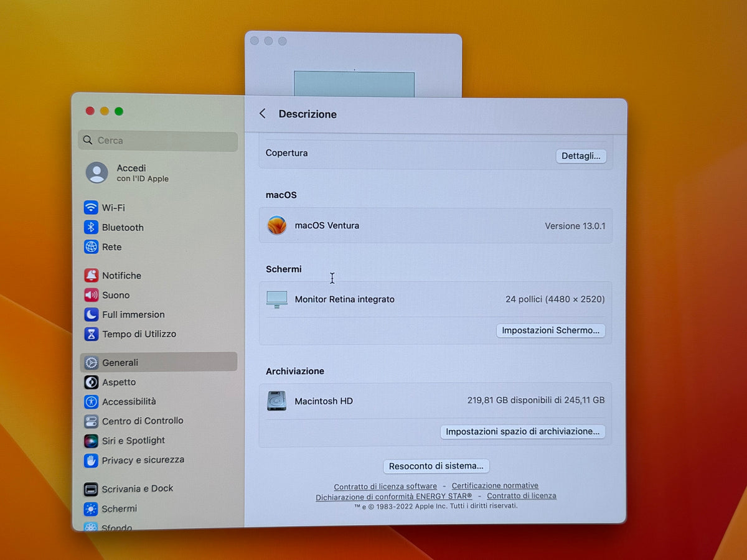Viewport: 747px width, 560px height.
Task: Click the macOS Ventura logo icon
Action: (x=277, y=225)
